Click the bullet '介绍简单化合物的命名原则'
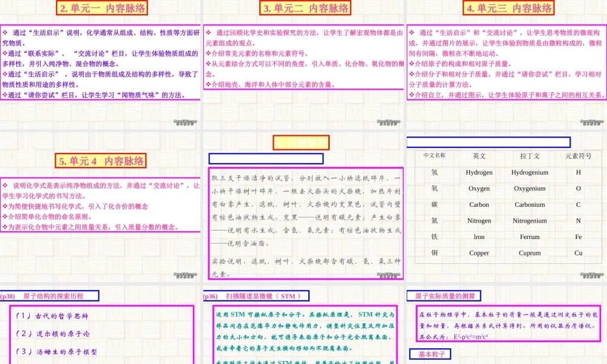 point(47,217)
